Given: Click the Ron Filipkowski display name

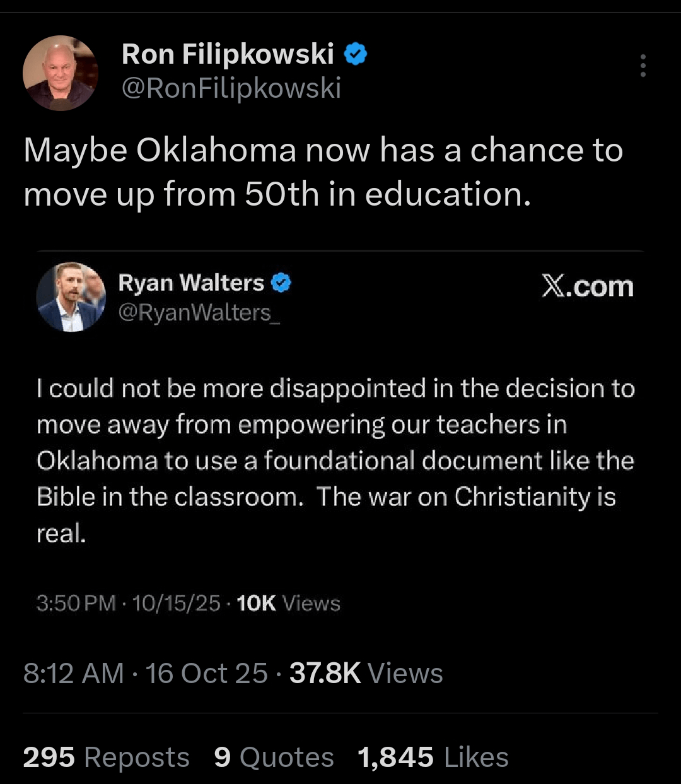Looking at the screenshot, I should tap(228, 54).
